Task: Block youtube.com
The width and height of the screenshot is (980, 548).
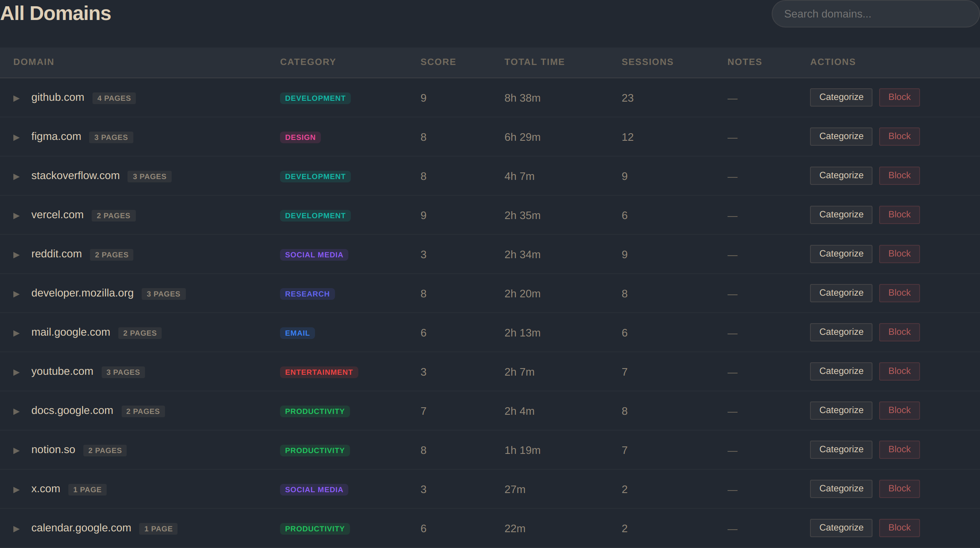Action: click(899, 371)
